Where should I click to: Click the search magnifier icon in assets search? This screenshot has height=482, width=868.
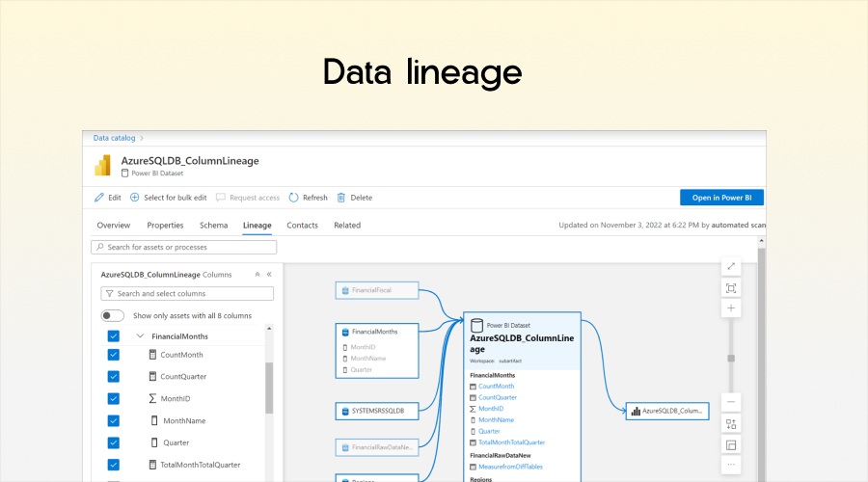[100, 247]
